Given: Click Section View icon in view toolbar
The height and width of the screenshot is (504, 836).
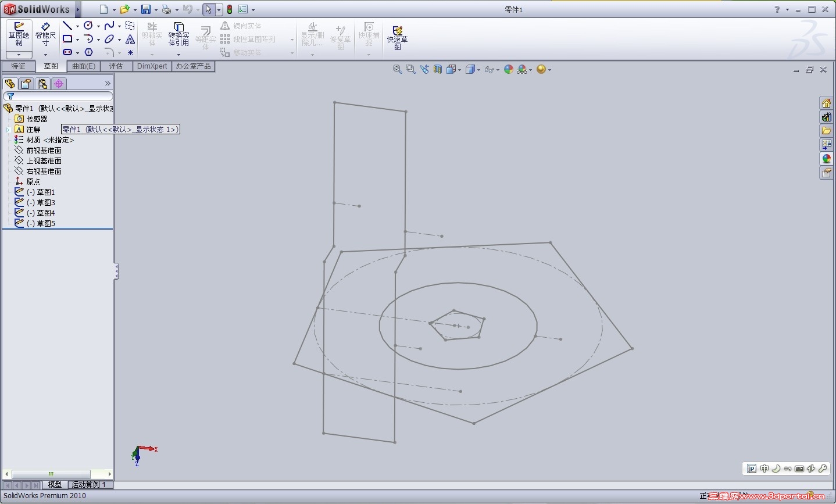Looking at the screenshot, I should point(438,69).
